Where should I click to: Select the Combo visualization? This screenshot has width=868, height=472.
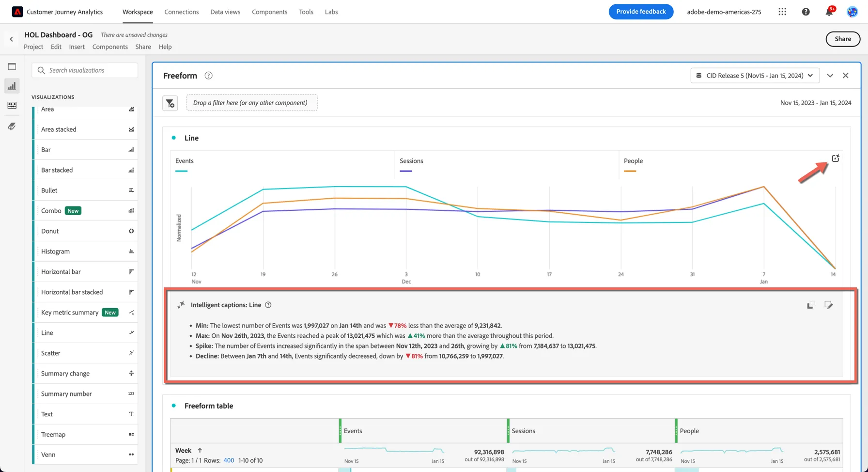(x=86, y=211)
